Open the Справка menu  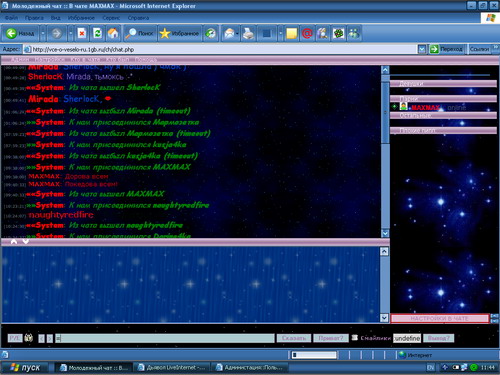[x=138, y=18]
